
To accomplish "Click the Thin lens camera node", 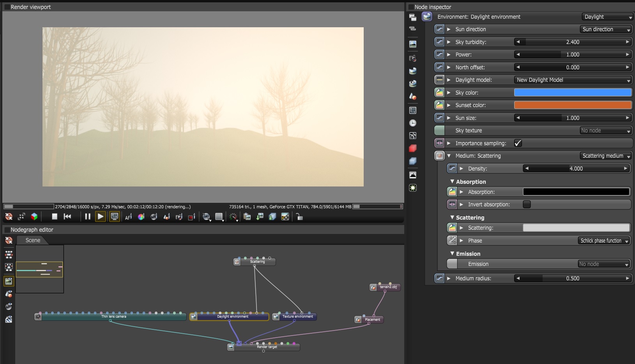I will pyautogui.click(x=113, y=317).
